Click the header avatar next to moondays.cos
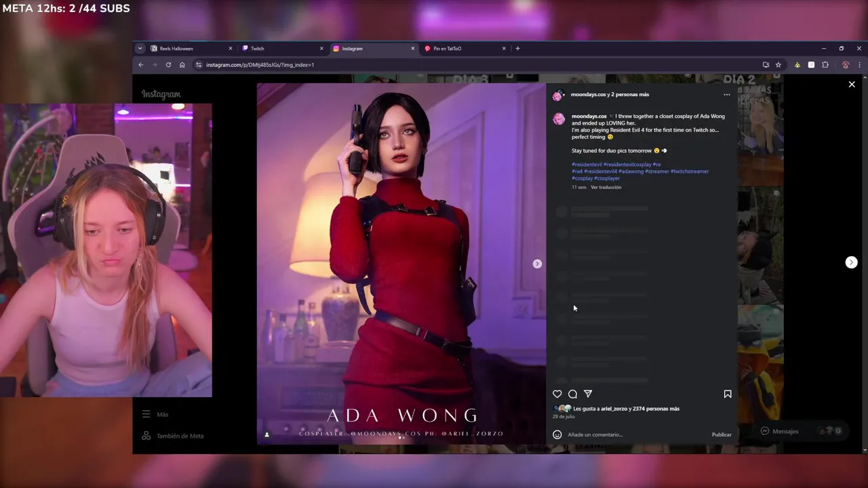868x488 pixels. tap(558, 95)
